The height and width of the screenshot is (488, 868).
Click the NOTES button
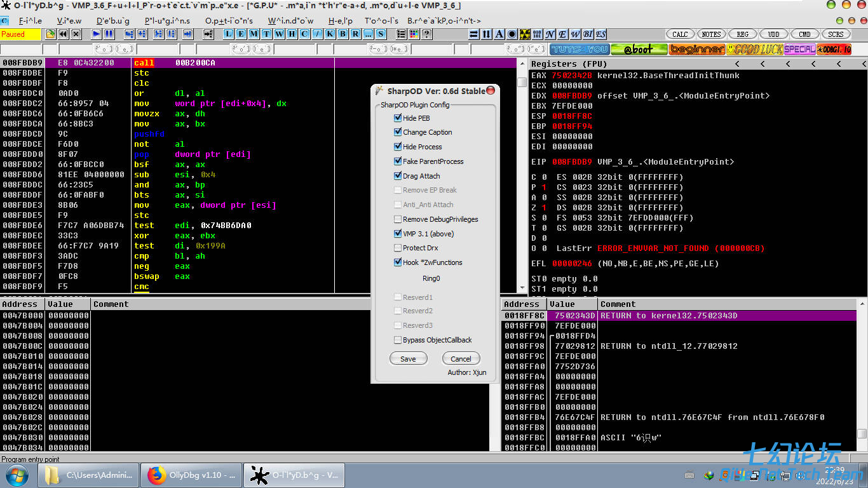(711, 34)
